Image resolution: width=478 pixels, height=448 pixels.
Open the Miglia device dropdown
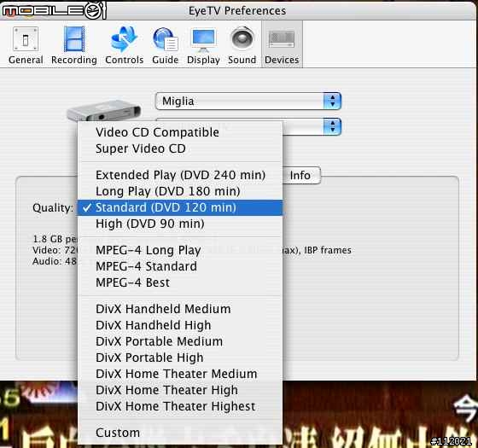[x=248, y=102]
